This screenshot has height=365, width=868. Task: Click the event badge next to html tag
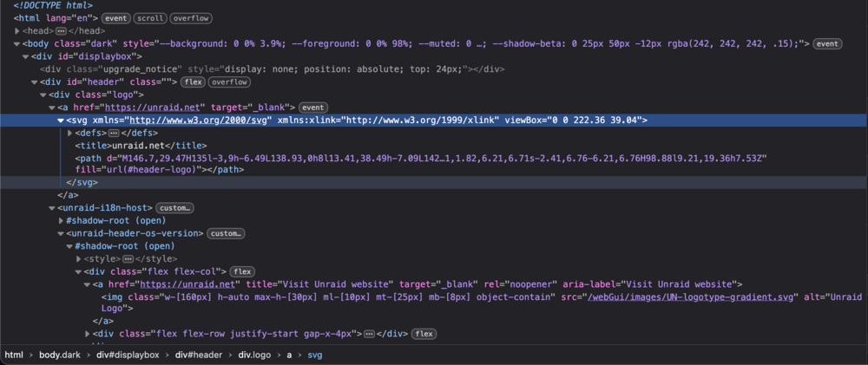116,18
